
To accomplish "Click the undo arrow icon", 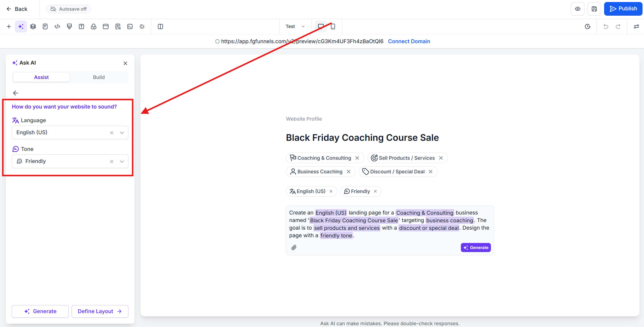I will click(606, 26).
